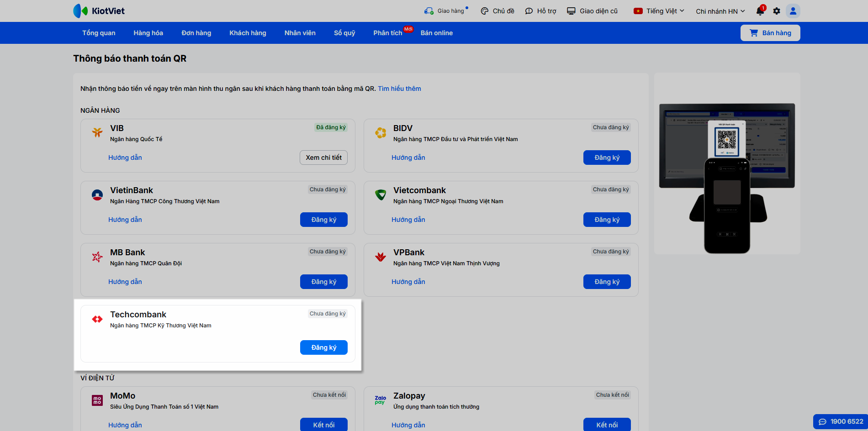Register BIDV with Đăng ký

[x=607, y=158]
